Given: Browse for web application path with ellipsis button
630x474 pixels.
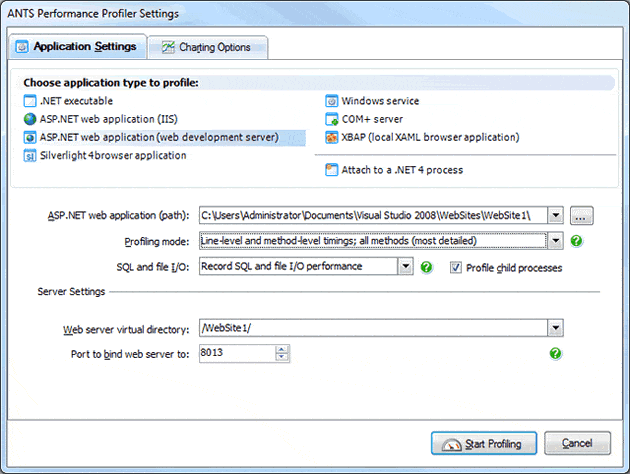Looking at the screenshot, I should coord(581,216).
